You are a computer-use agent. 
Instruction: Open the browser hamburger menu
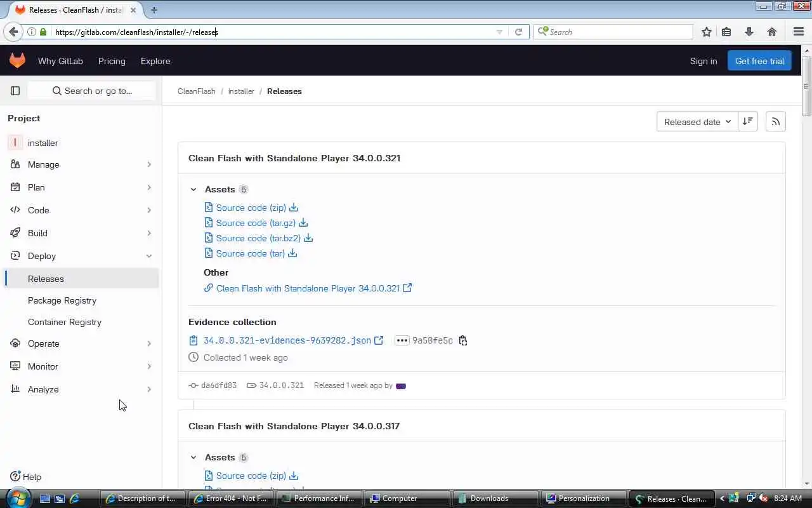799,32
